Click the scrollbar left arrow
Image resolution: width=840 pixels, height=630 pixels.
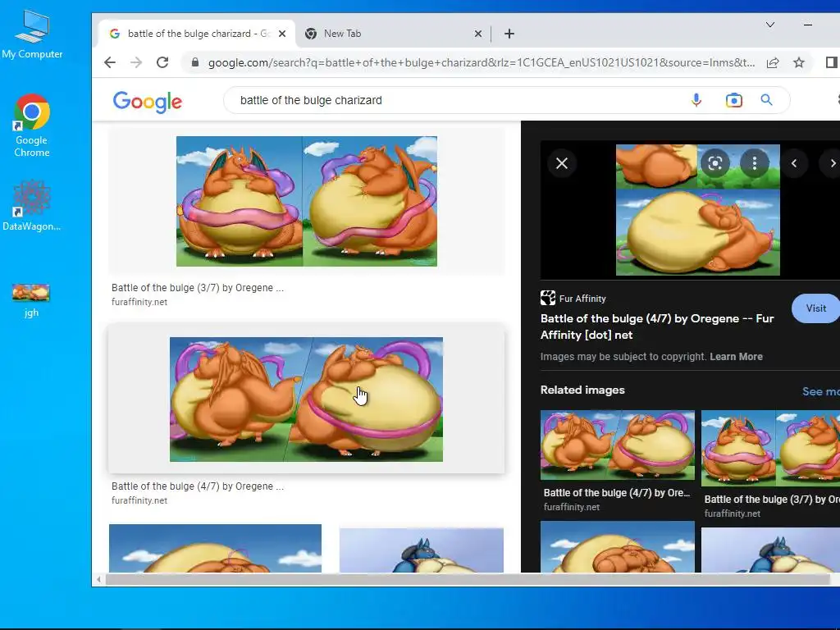(x=98, y=579)
